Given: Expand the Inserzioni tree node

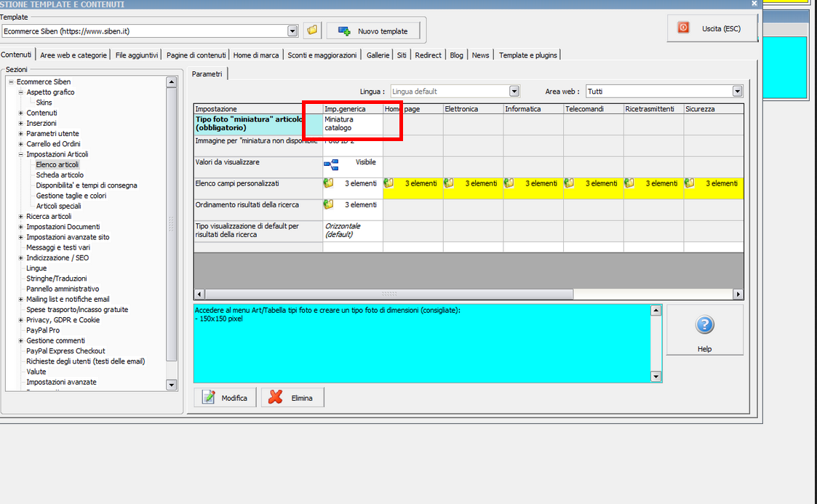Looking at the screenshot, I should pyautogui.click(x=21, y=124).
